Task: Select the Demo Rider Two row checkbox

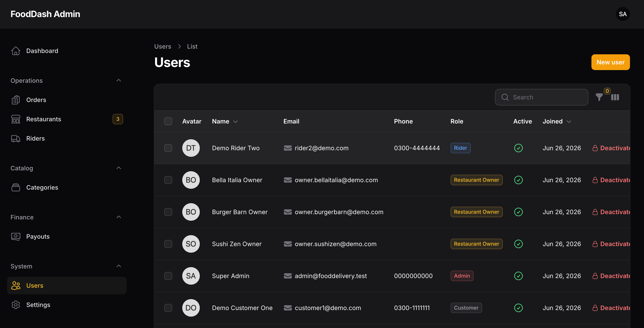Action: point(168,148)
